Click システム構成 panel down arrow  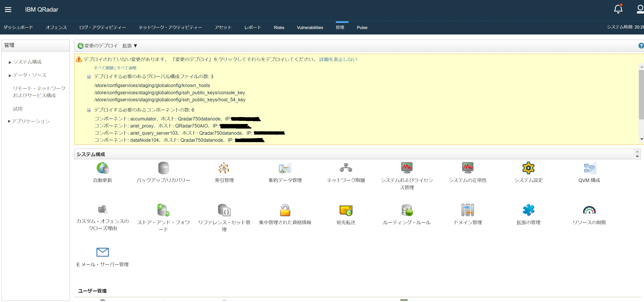pyautogui.click(x=637, y=156)
